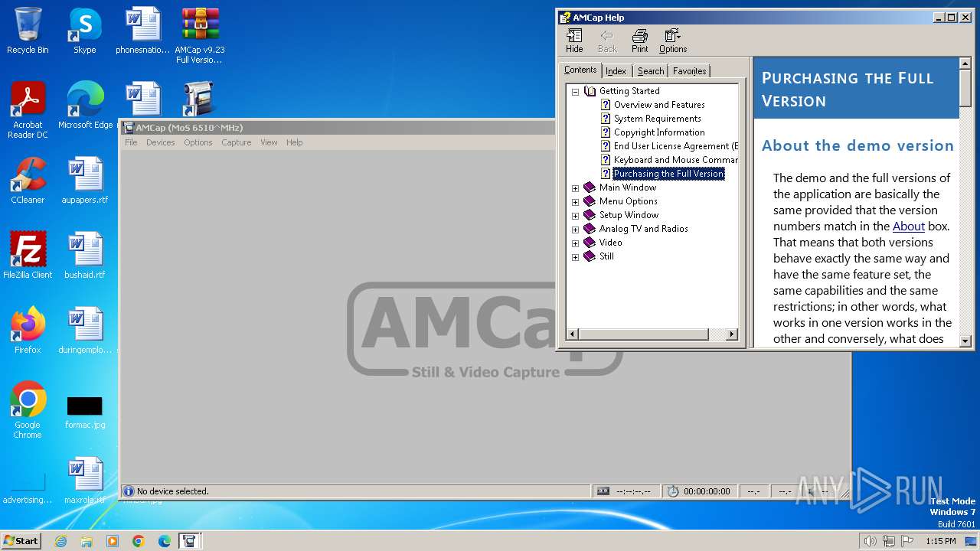Open the Recycle Bin desktop icon
The width and height of the screenshot is (980, 551).
pyautogui.click(x=28, y=31)
